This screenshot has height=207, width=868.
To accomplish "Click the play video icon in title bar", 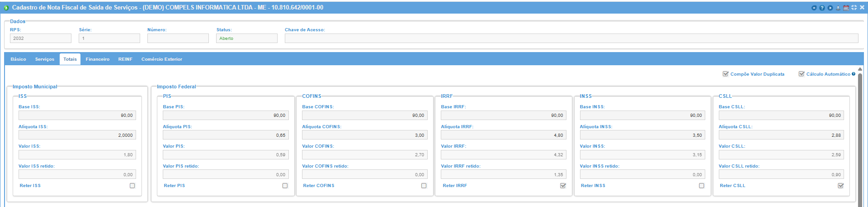I will [x=830, y=8].
